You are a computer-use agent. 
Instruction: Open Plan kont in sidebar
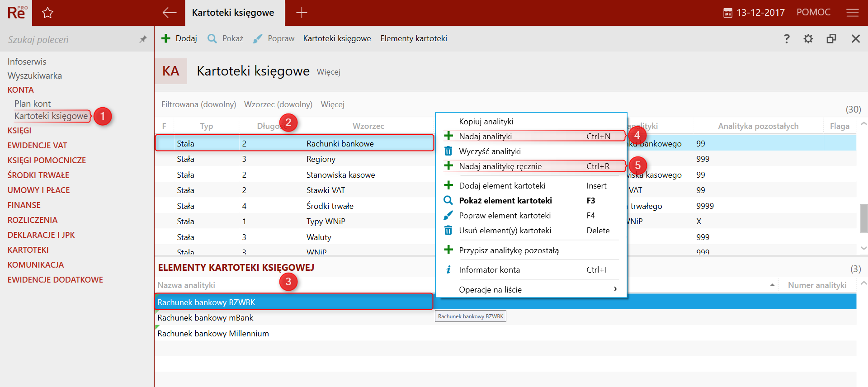click(x=33, y=104)
